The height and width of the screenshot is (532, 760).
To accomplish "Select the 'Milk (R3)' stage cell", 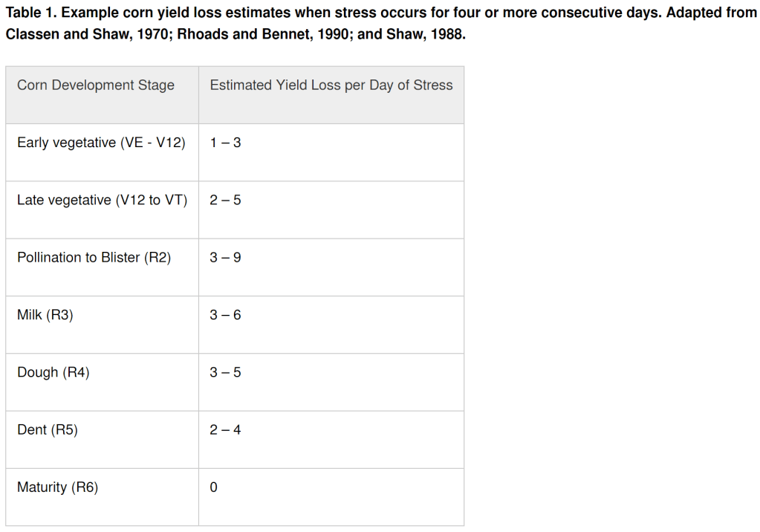I will (45, 315).
